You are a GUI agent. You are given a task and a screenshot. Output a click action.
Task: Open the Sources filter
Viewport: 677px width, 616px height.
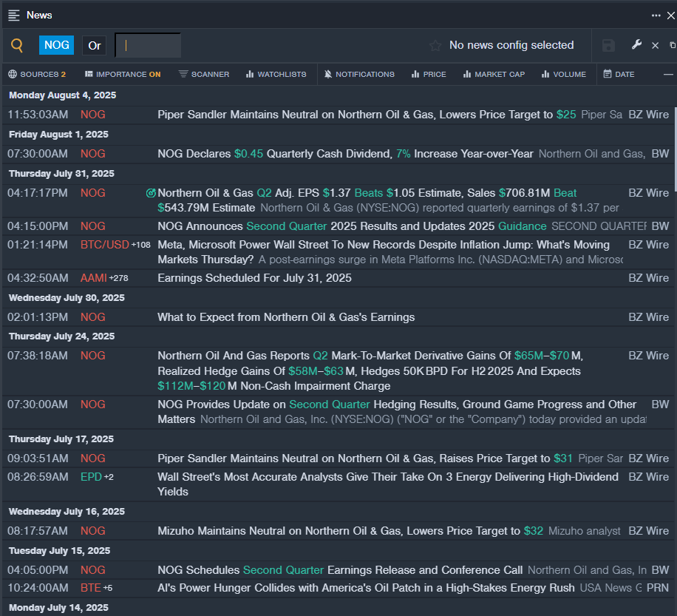coord(37,74)
